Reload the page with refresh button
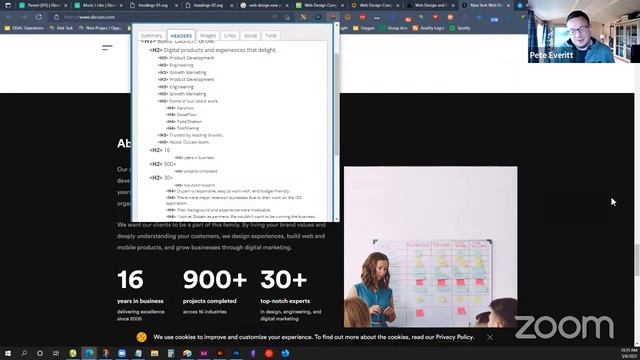The height and width of the screenshot is (360, 640). [x=38, y=17]
